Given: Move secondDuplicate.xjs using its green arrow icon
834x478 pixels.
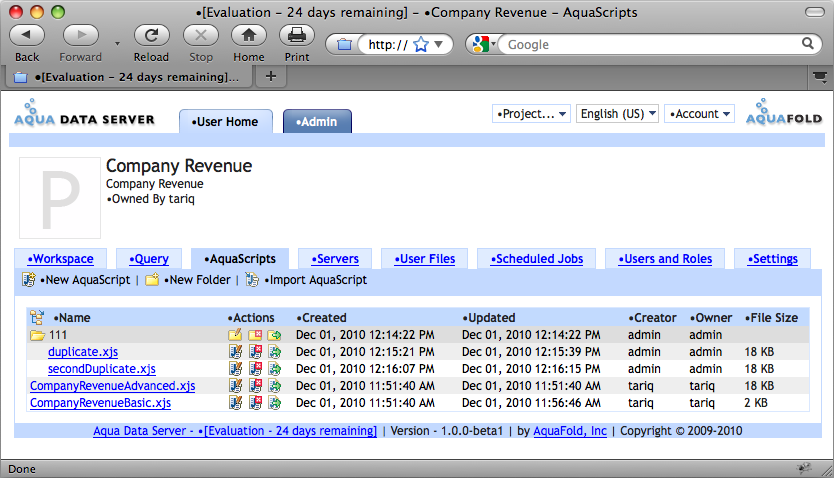Looking at the screenshot, I should point(274,369).
